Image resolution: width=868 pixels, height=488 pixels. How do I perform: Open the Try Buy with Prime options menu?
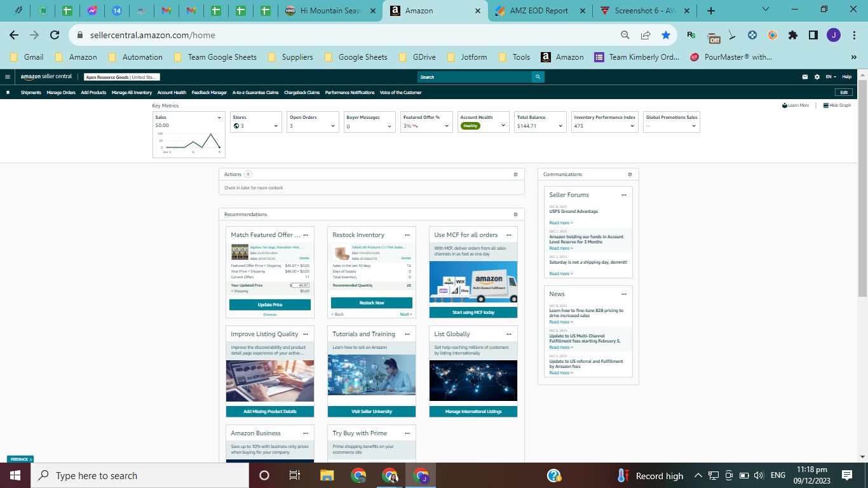pos(407,433)
